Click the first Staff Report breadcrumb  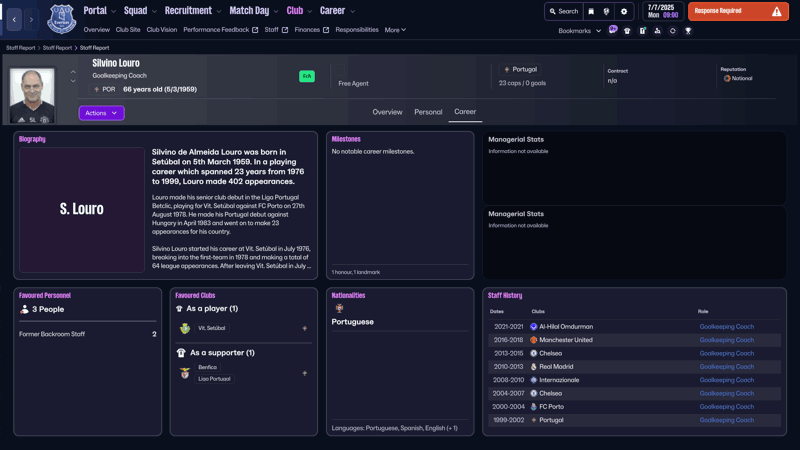21,48
